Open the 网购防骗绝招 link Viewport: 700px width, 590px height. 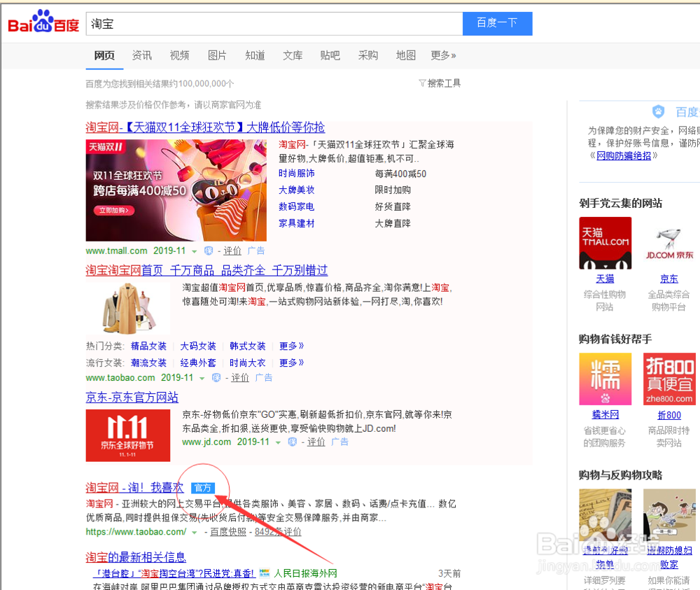[x=624, y=155]
